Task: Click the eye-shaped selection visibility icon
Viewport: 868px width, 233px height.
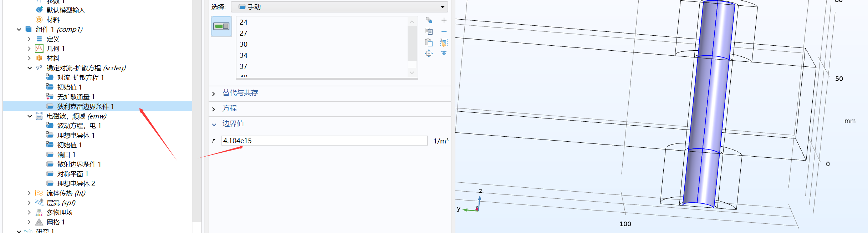Action: point(444,53)
